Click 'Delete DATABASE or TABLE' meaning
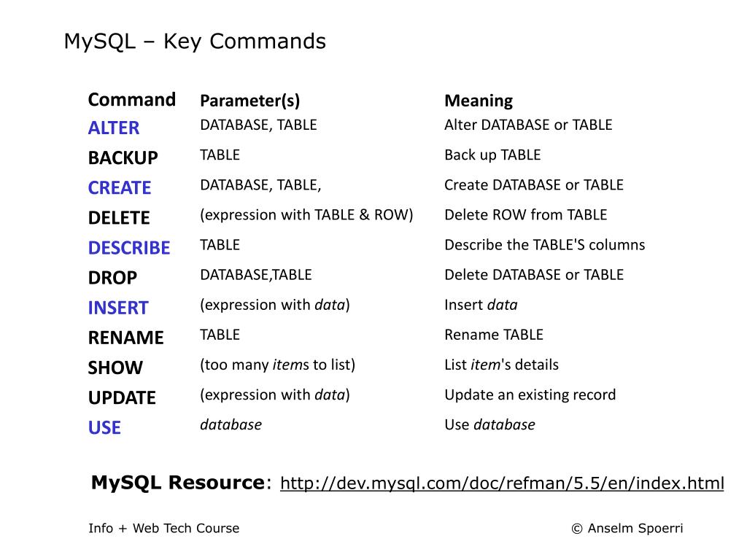747x560 pixels. point(534,275)
